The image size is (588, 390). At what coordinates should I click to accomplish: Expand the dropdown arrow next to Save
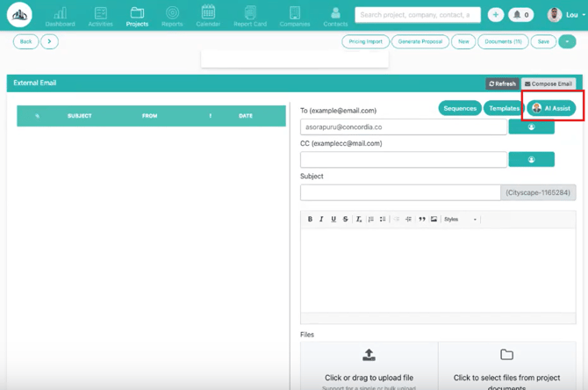click(x=567, y=41)
